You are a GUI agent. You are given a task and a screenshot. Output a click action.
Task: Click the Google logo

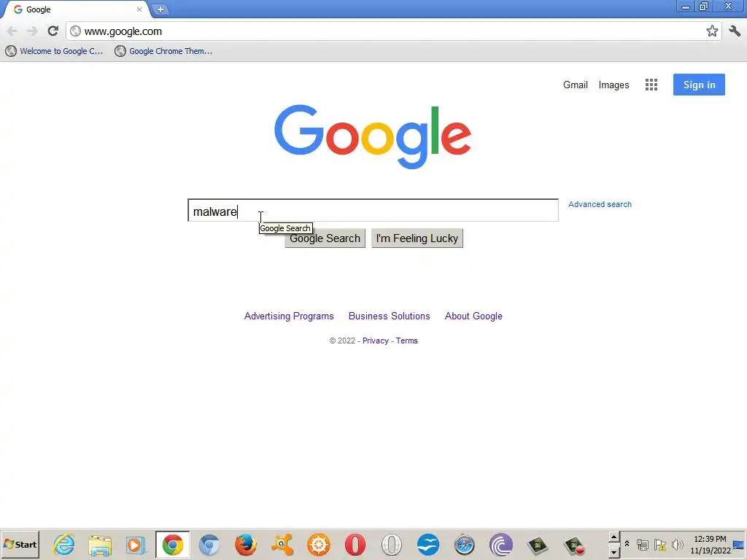373,136
